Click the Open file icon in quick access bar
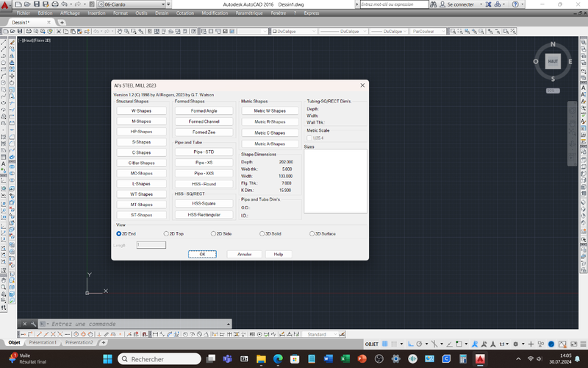The image size is (588, 368). [x=27, y=4]
